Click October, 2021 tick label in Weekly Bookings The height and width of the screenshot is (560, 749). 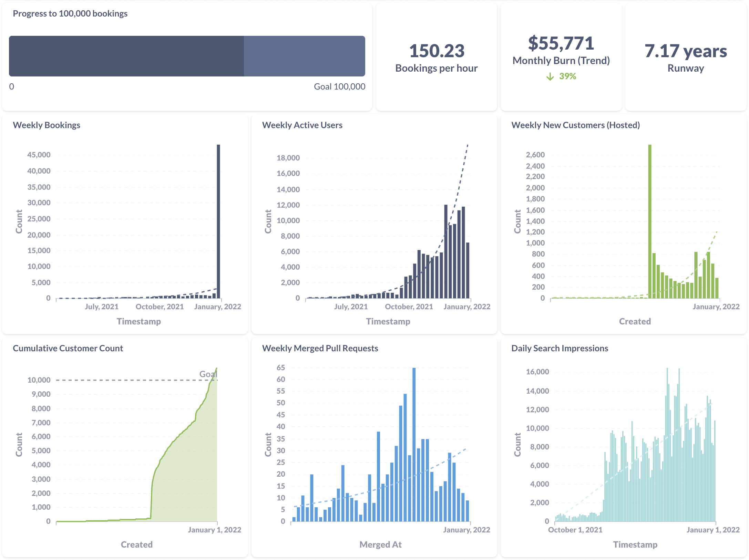pyautogui.click(x=160, y=307)
